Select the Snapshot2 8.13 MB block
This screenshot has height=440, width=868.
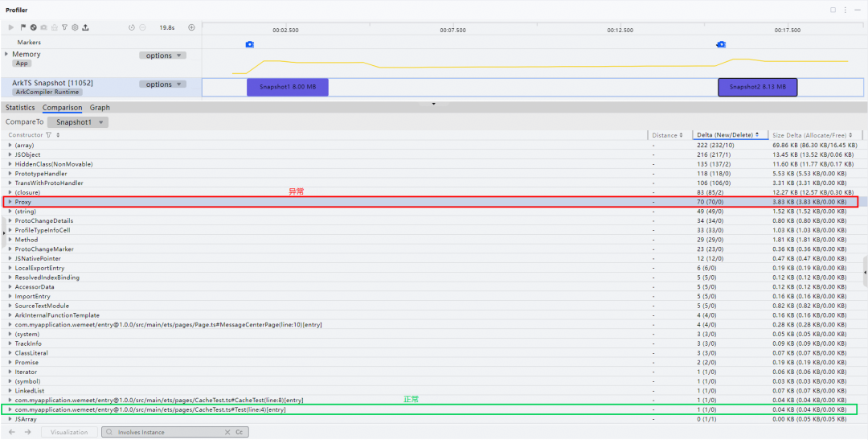pyautogui.click(x=758, y=87)
